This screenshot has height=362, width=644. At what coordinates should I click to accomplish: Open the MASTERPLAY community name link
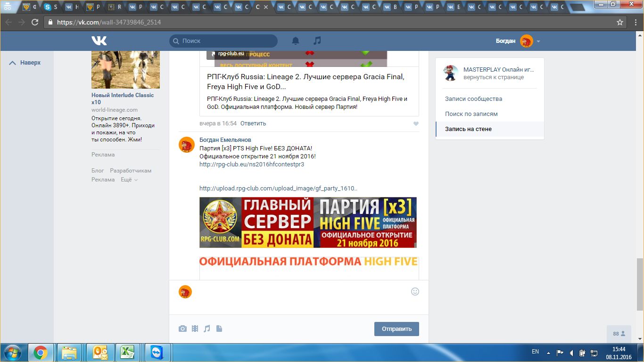499,70
